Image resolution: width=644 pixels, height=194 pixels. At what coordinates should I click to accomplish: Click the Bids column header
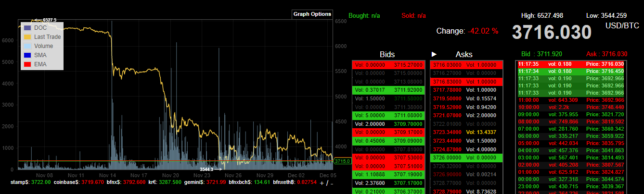tap(387, 54)
